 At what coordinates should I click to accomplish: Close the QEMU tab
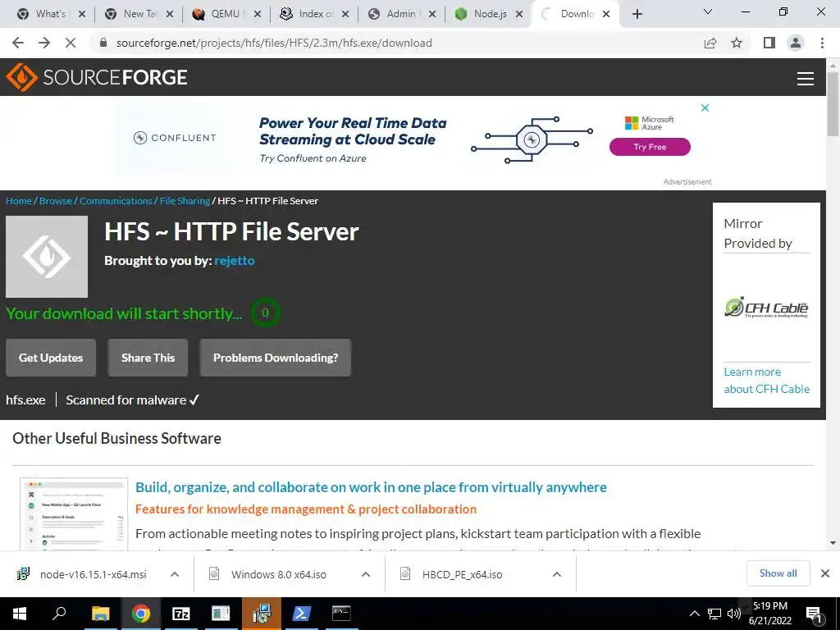click(257, 14)
